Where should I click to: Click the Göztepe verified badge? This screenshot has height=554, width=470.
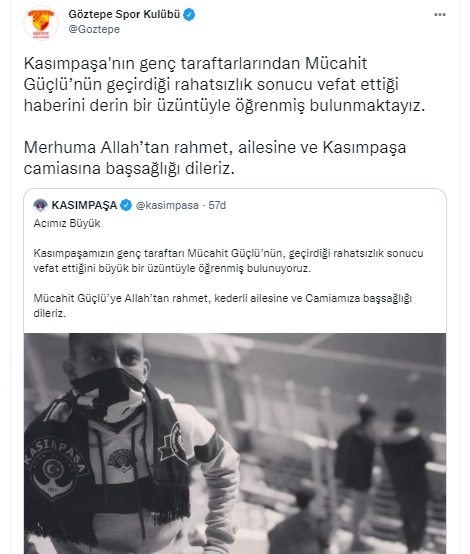[189, 14]
